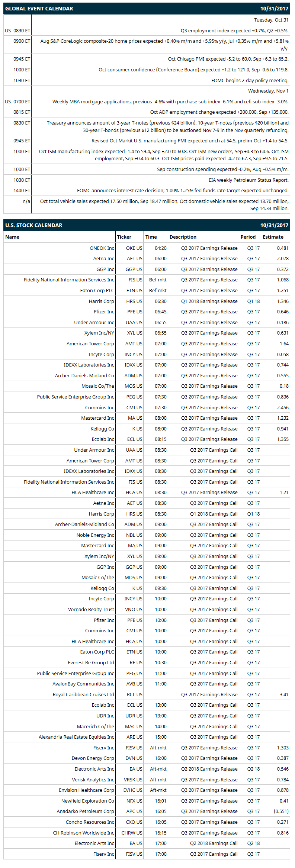This screenshot has width=295, height=868.
Task: Click the Name column header
Action: 12,237
